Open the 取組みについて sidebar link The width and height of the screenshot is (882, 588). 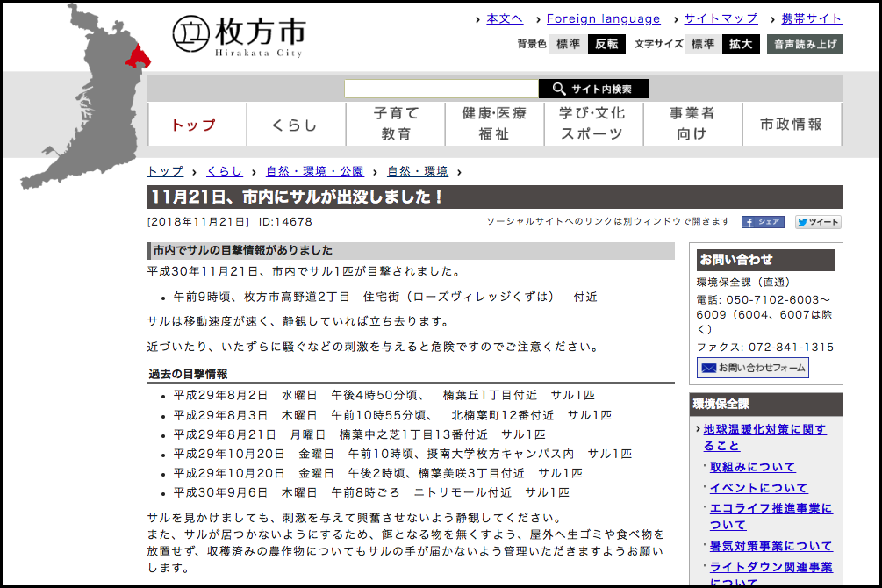click(752, 467)
